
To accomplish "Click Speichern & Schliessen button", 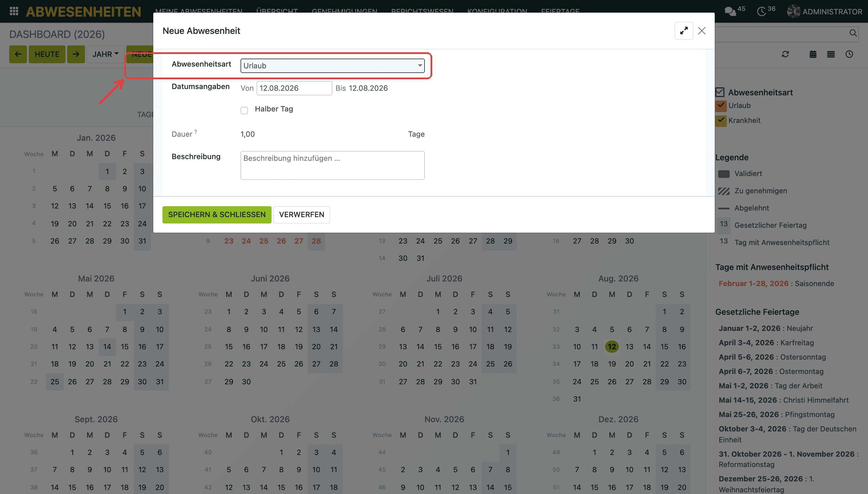I will point(217,215).
